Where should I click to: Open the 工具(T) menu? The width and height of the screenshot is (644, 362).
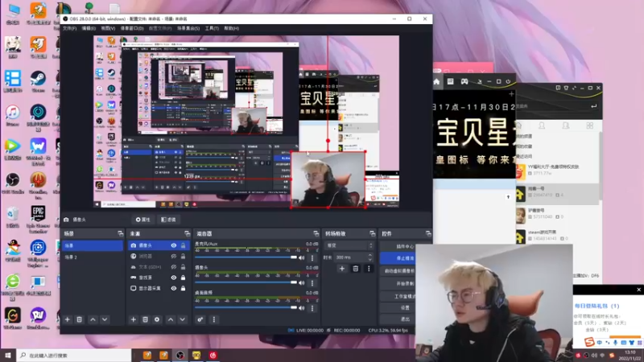pos(212,28)
